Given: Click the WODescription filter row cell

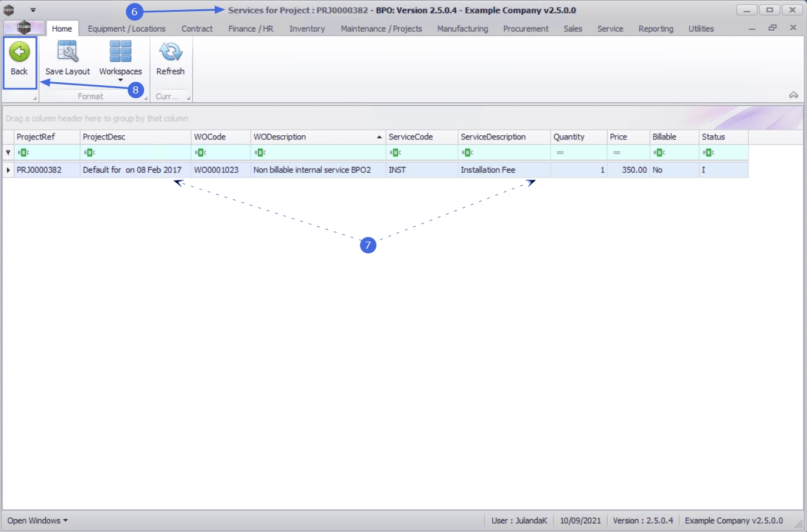Looking at the screenshot, I should (x=318, y=153).
